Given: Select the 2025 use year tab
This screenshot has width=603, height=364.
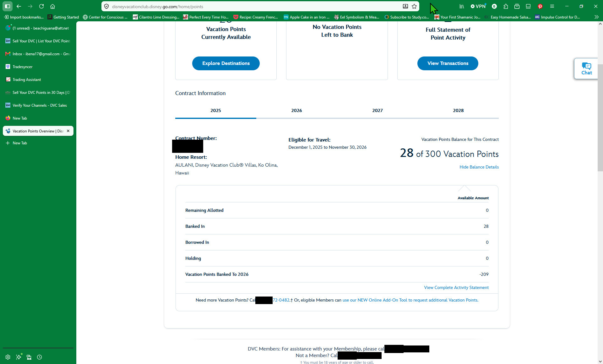Looking at the screenshot, I should [216, 110].
